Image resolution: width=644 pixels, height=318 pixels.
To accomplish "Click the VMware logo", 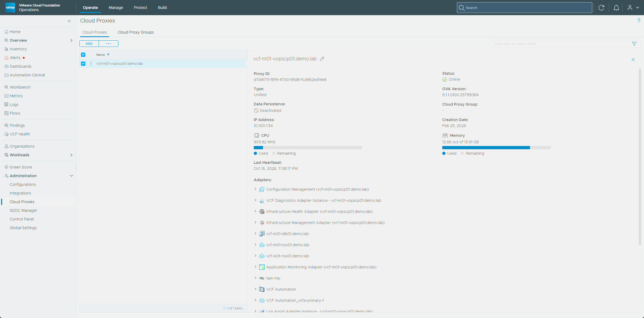I will pos(10,8).
